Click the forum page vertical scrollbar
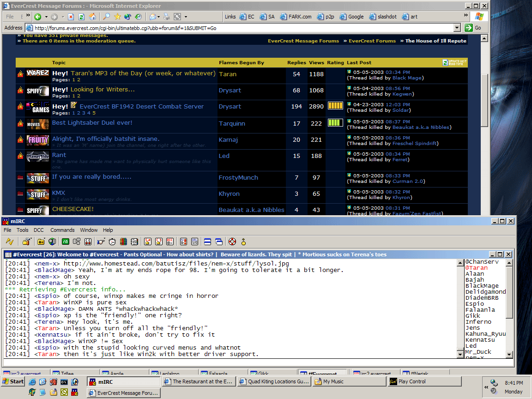532x399 pixels. click(484, 125)
